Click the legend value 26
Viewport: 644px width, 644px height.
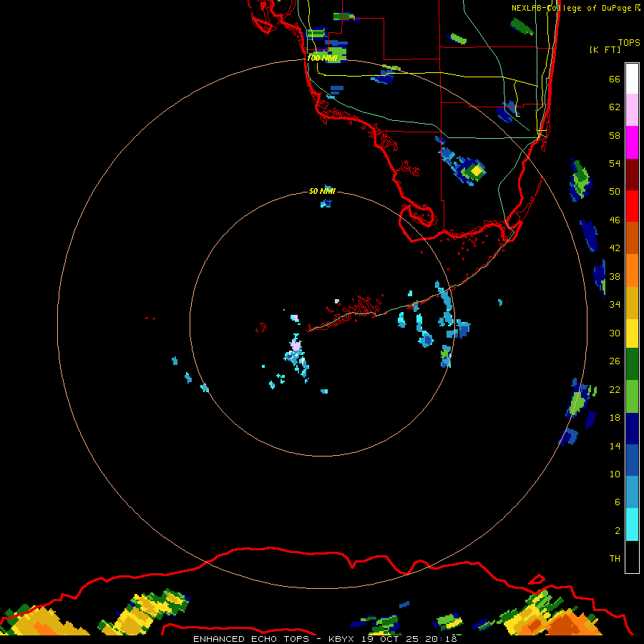(615, 361)
